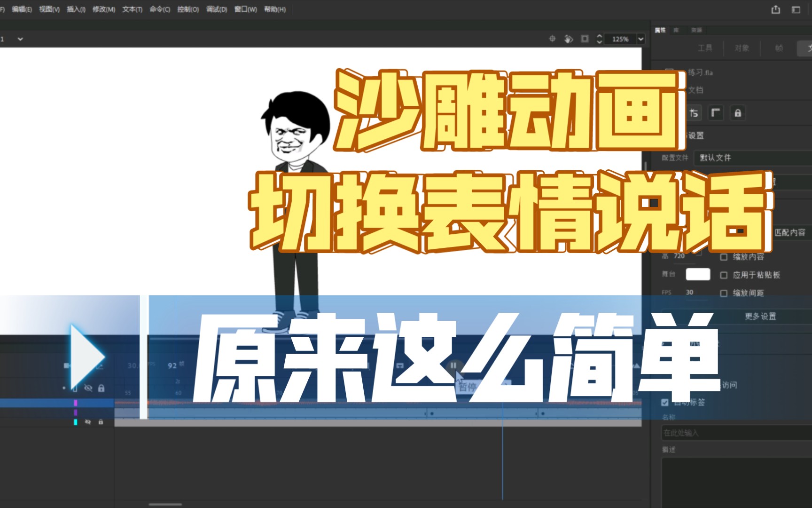Click the height value 720
Screen dimensions: 812x508
tap(679, 256)
